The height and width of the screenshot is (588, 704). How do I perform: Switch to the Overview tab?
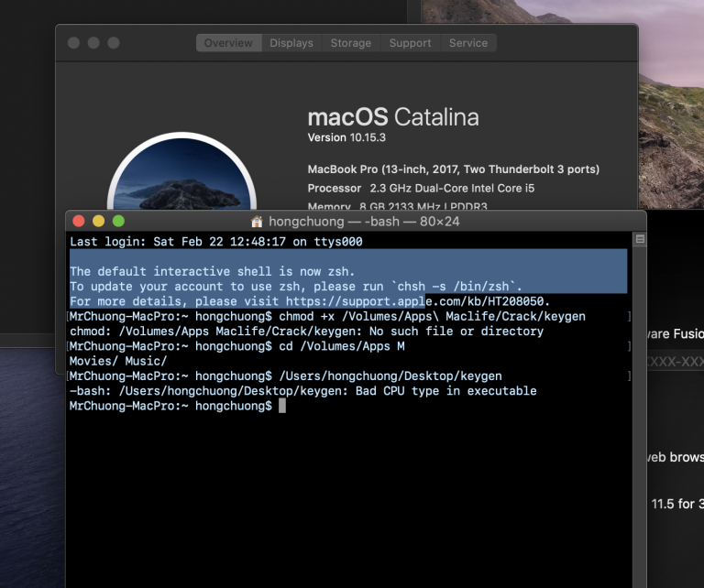pyautogui.click(x=228, y=43)
